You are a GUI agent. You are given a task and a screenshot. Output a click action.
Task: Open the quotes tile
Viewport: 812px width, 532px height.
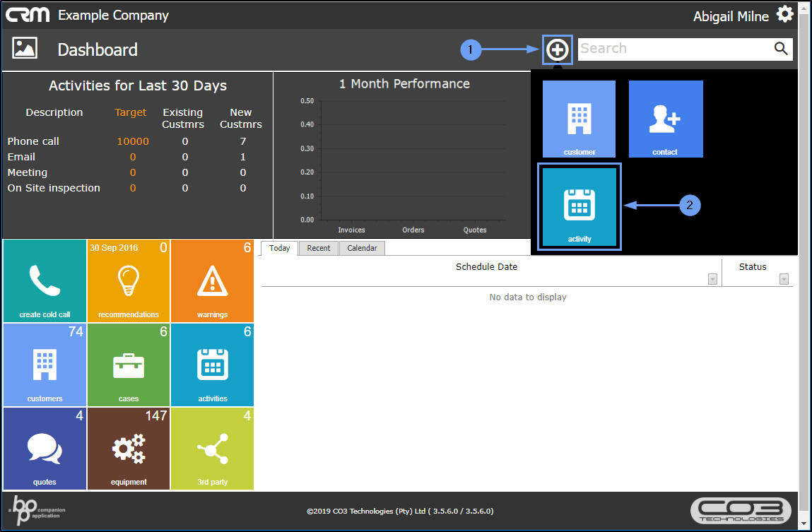coord(45,448)
